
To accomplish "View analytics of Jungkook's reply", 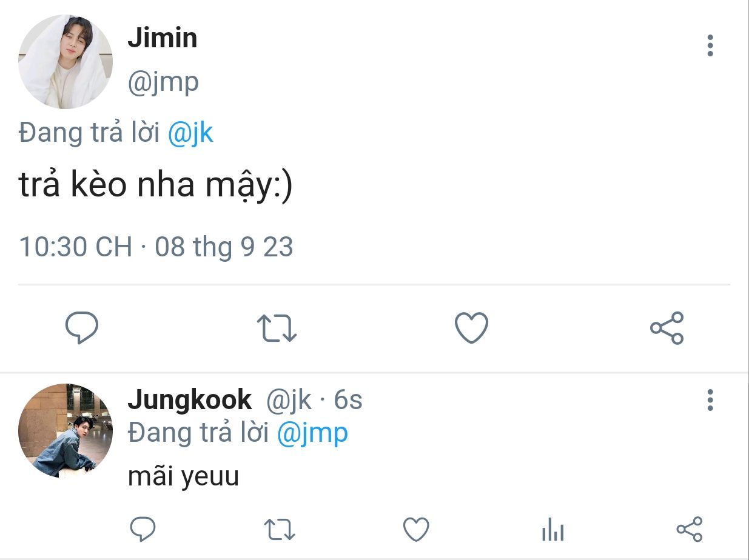I will pyautogui.click(x=553, y=530).
